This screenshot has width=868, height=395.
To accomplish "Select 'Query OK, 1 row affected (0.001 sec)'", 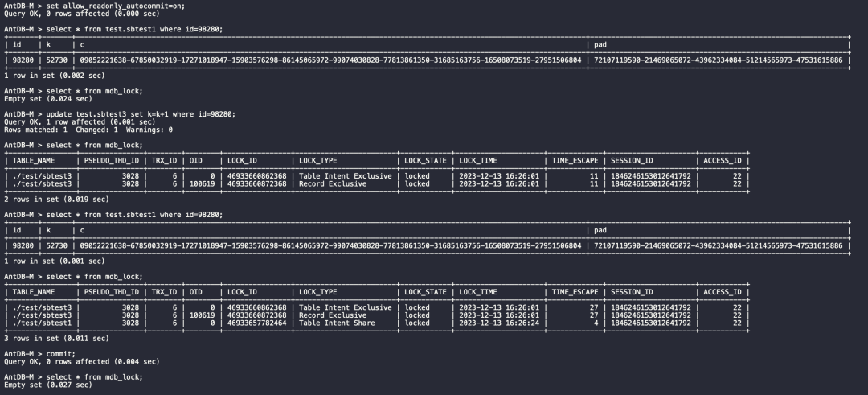I will click(79, 122).
